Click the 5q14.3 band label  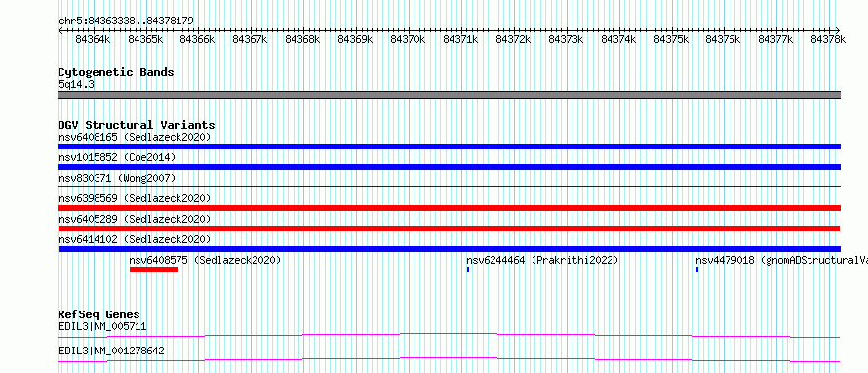coord(76,85)
